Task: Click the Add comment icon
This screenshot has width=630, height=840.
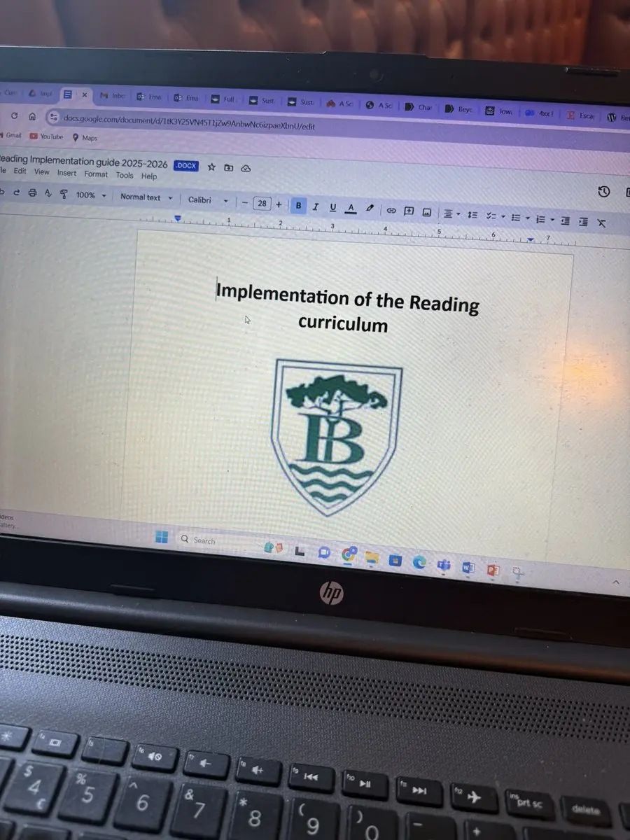Action: point(409,211)
